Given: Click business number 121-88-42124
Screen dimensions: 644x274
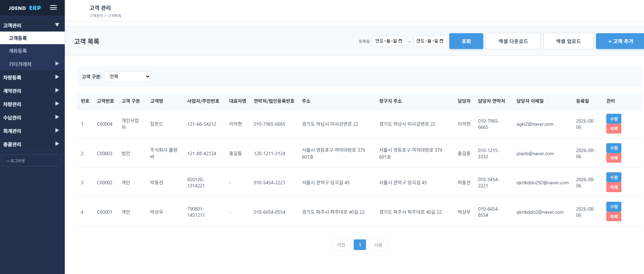Looking at the screenshot, I should coord(202,153).
